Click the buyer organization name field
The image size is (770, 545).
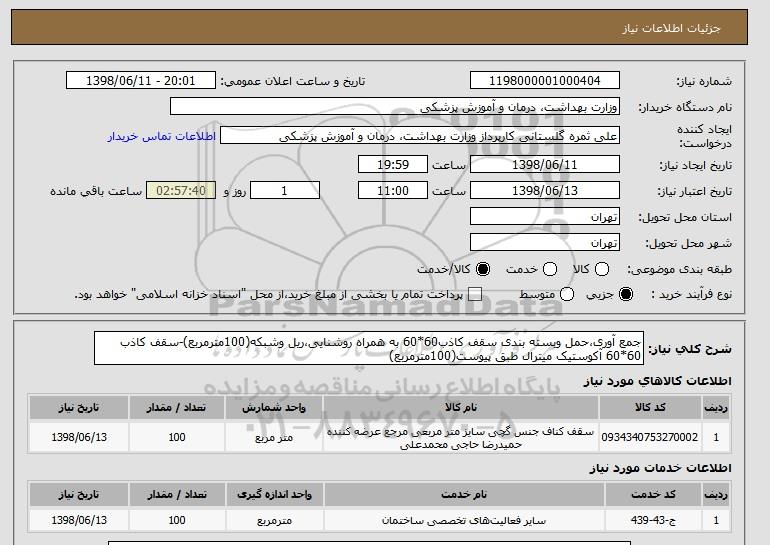pos(395,107)
